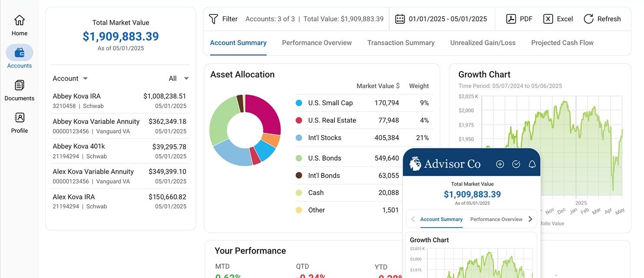The height and width of the screenshot is (278, 644).
Task: Click the dollar sign next to Market Value
Action: (x=398, y=86)
